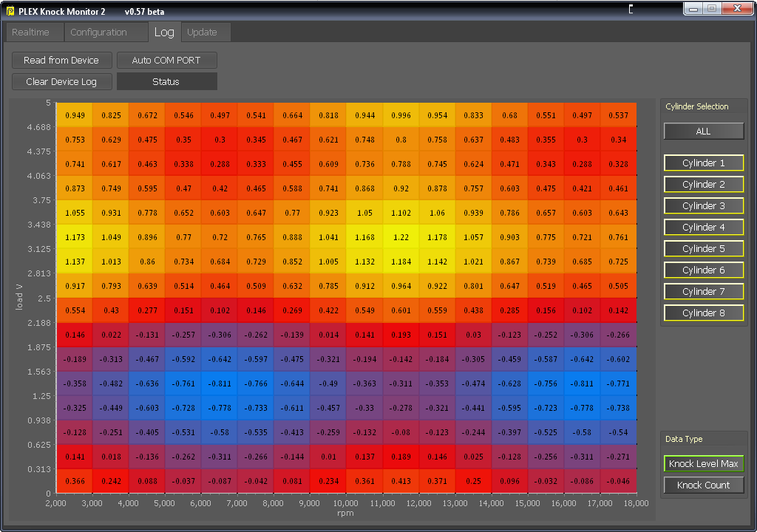Enable Knock Level Max data type
The height and width of the screenshot is (532, 757).
click(x=703, y=464)
